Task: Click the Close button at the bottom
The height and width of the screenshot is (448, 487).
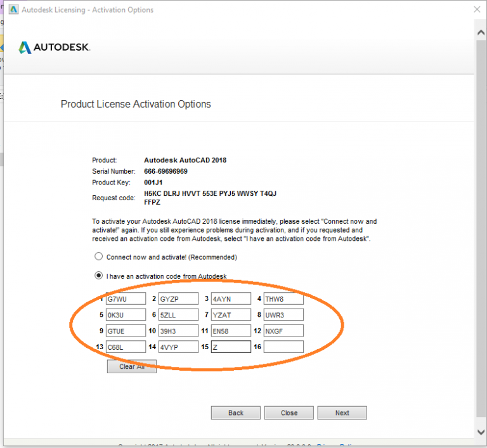Action: coord(289,413)
